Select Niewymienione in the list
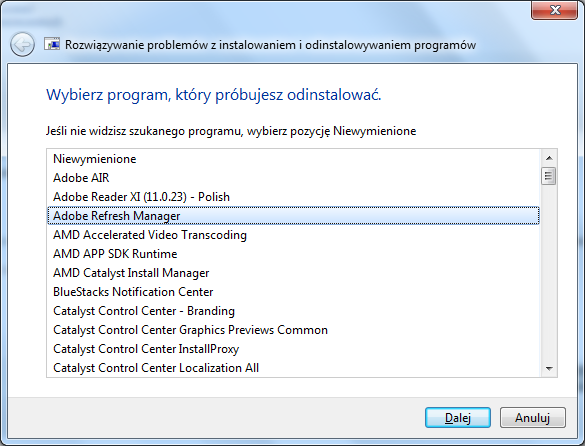The image size is (585, 446). coord(293,159)
